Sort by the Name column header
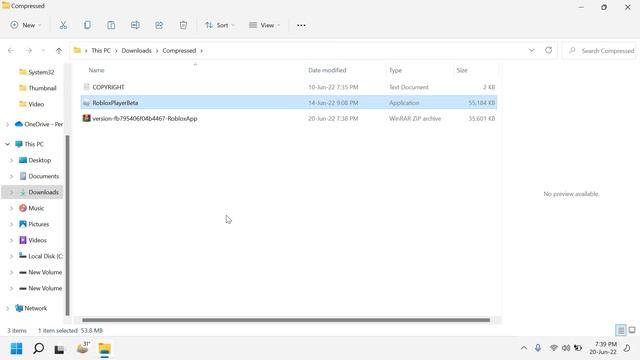The width and height of the screenshot is (640, 360). pos(96,70)
